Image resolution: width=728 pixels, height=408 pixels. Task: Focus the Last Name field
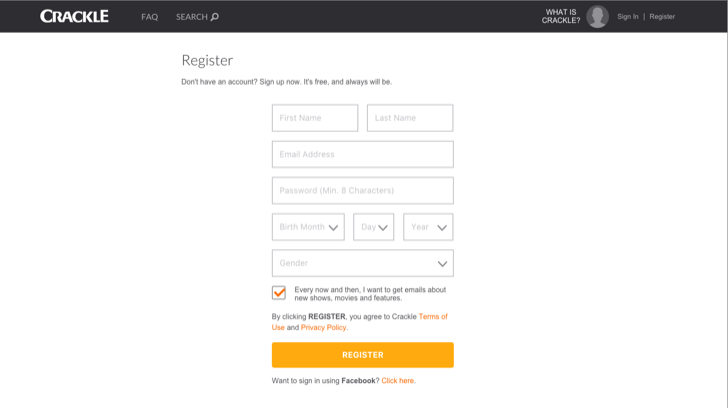410,118
